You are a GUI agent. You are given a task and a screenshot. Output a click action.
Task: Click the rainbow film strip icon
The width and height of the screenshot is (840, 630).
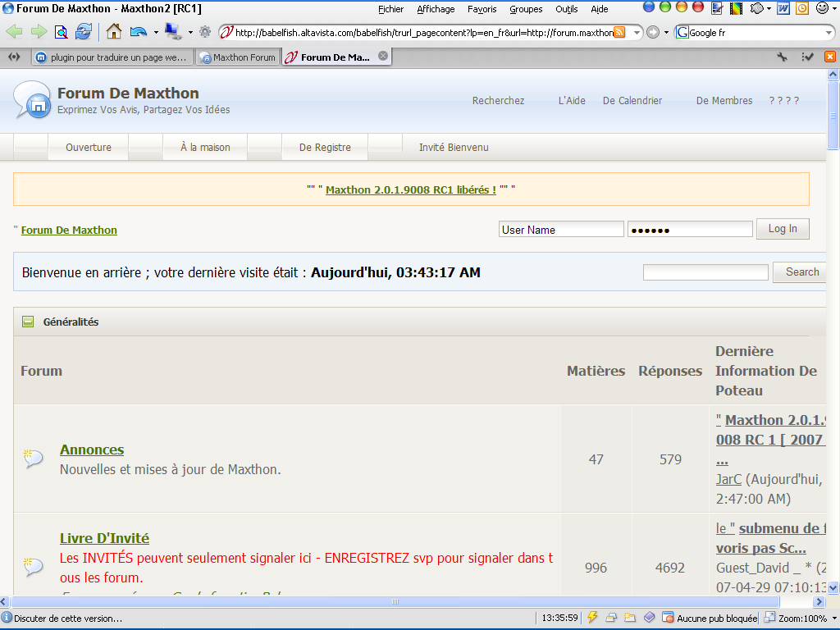736,8
